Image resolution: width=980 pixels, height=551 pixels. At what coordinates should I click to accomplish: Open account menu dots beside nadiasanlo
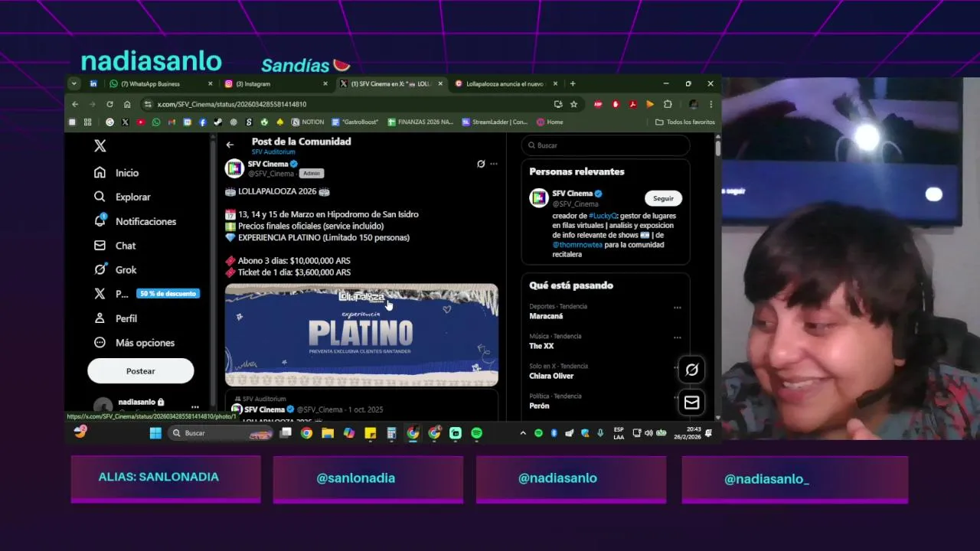194,407
